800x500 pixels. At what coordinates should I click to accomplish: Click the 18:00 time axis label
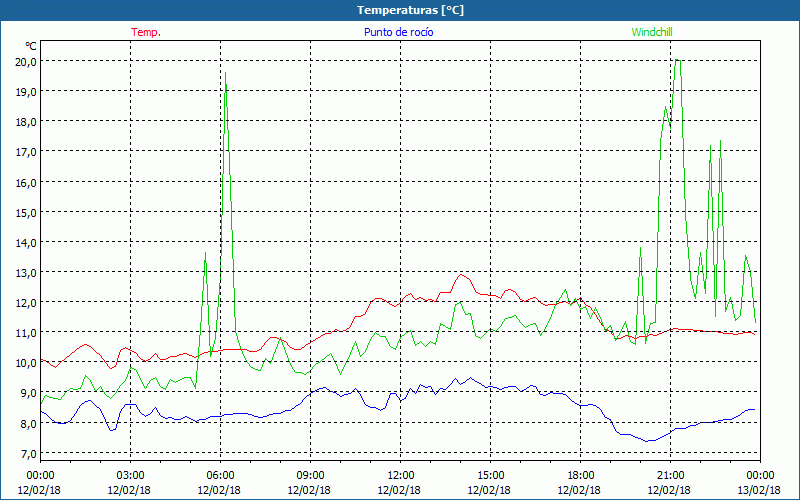click(580, 476)
